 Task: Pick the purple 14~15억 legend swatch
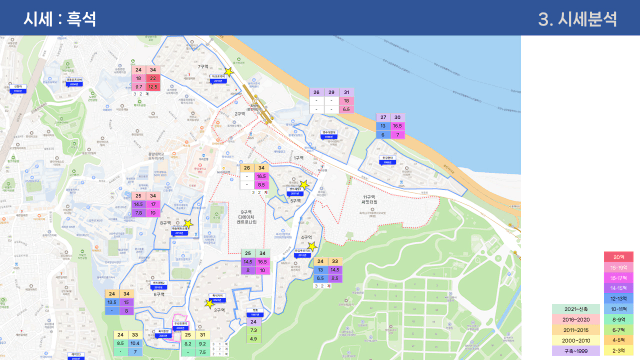point(618,288)
